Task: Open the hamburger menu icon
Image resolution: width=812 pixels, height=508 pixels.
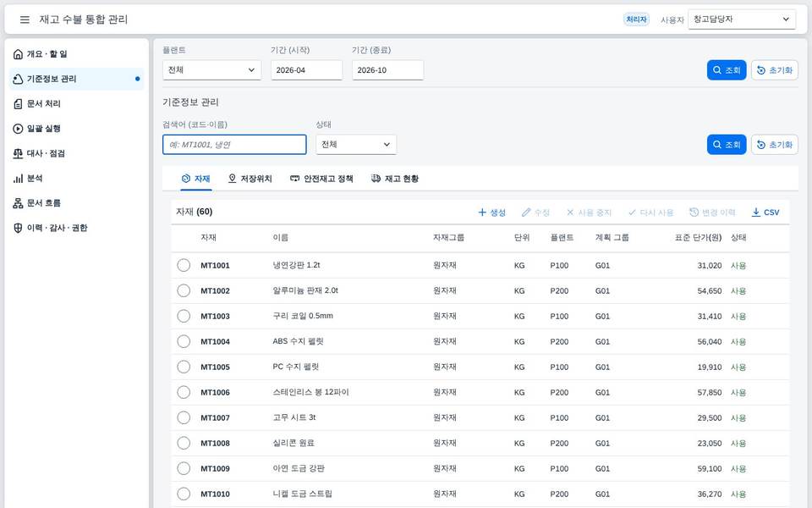Action: 25,19
